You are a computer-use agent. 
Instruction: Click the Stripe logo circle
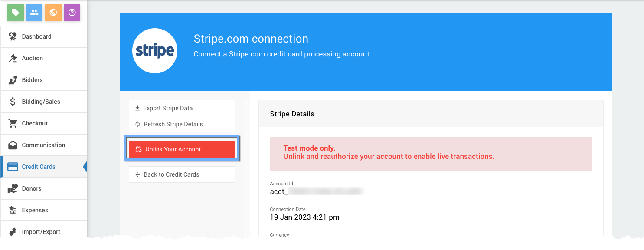[x=155, y=51]
